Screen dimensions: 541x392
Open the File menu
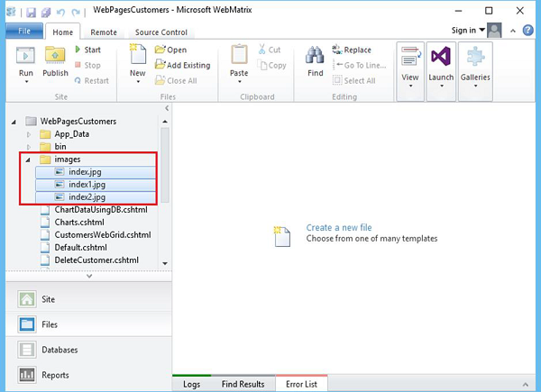click(23, 32)
